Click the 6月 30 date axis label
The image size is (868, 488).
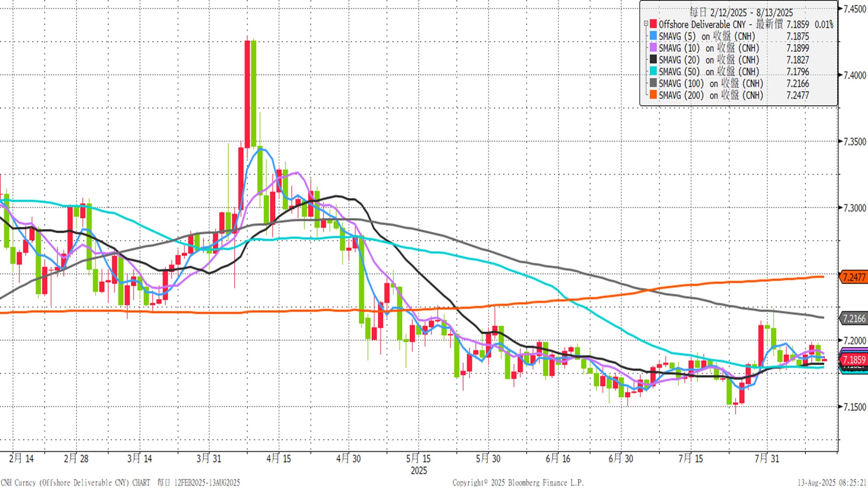tap(621, 458)
